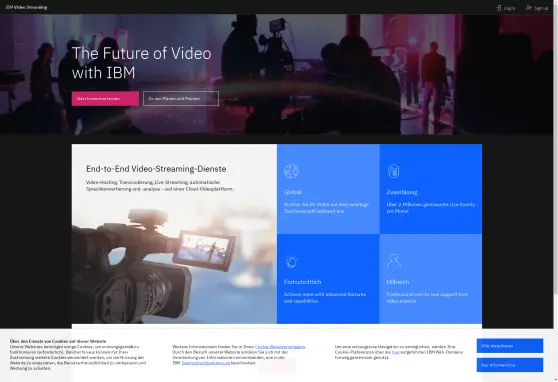Click the camcorder photo in services card
The width and height of the screenshot is (558, 382).
click(x=174, y=262)
